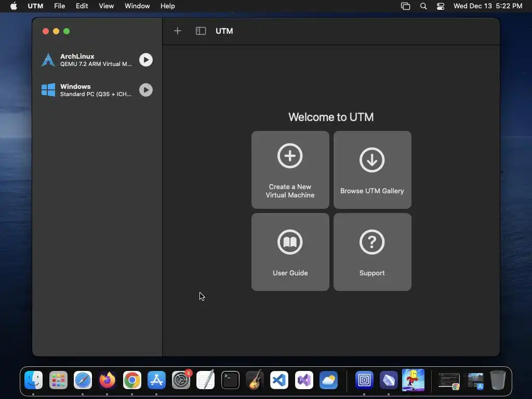
Task: Open the Chrome-badged minimized window in Dock
Action: [x=449, y=381]
